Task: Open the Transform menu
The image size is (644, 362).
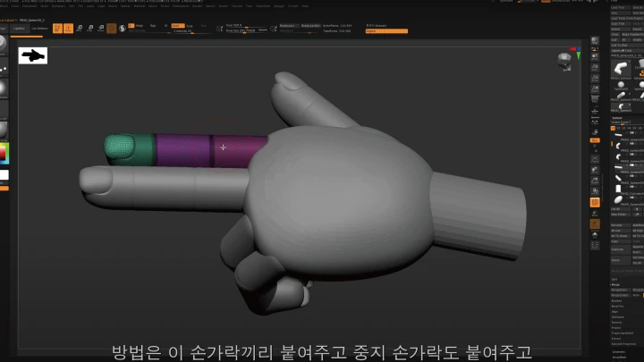Action: 263,6
